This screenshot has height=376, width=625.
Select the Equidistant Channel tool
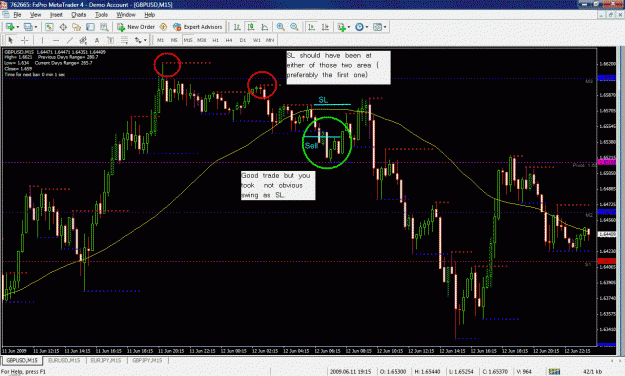pyautogui.click(x=83, y=40)
